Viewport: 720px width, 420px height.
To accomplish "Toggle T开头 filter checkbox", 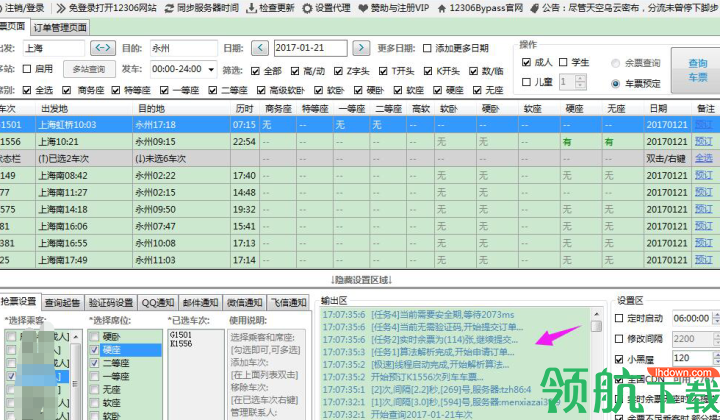I will (x=383, y=71).
